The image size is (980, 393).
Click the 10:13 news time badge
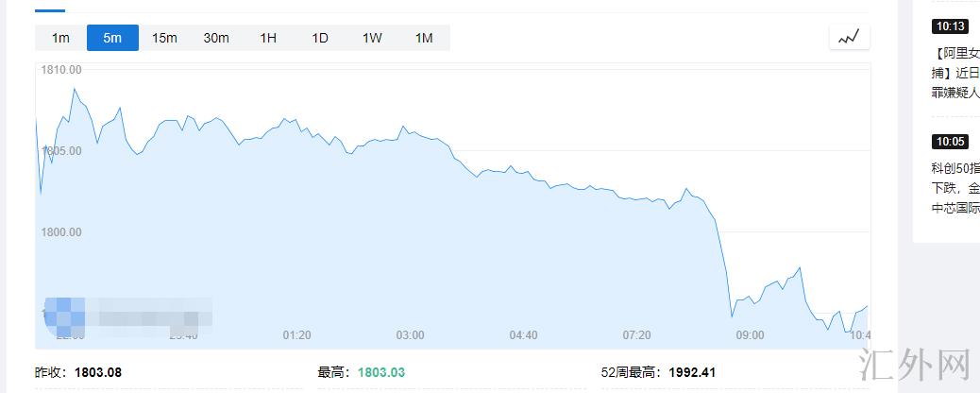coord(949,26)
